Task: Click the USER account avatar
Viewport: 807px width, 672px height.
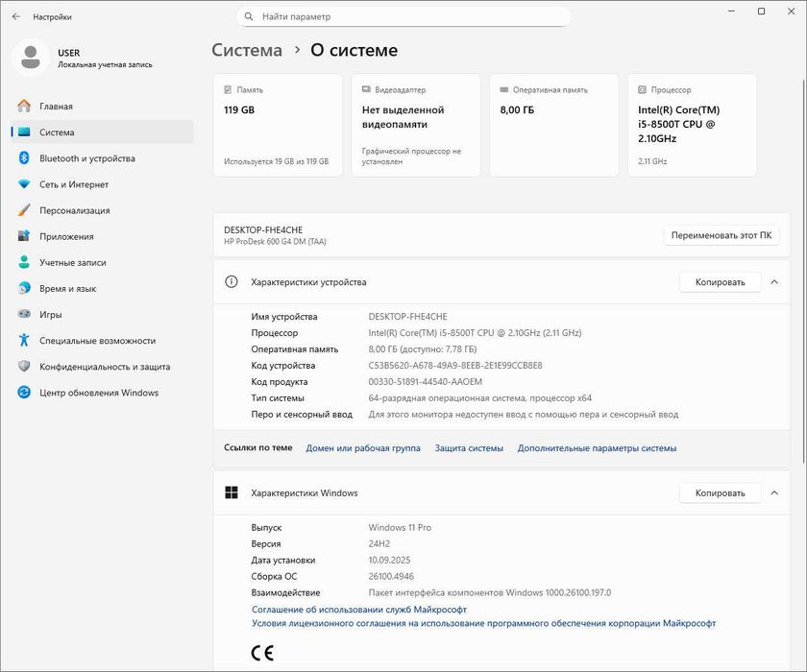Action: click(x=31, y=58)
